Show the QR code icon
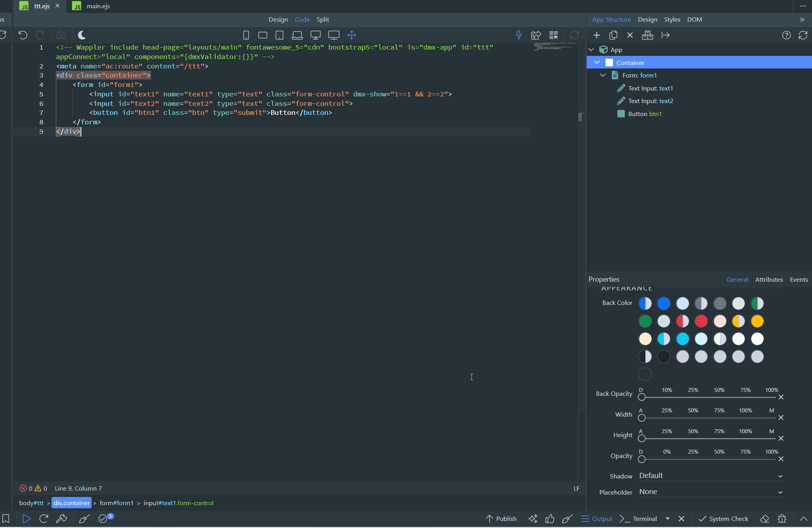This screenshot has height=528, width=812. pos(554,35)
